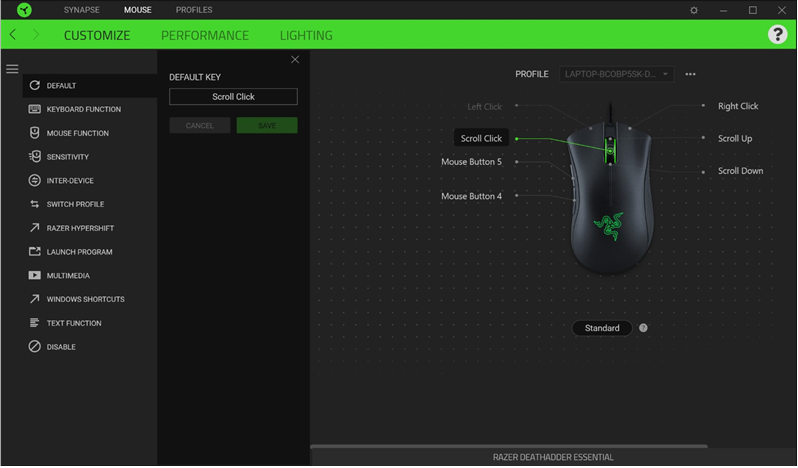
Task: Click the Scroll Click default key field
Action: [233, 97]
